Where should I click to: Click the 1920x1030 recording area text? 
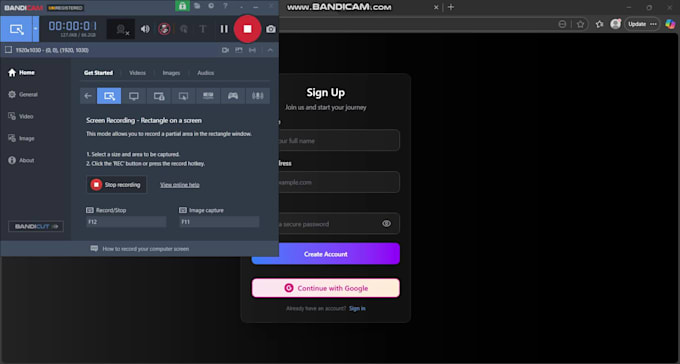tap(52, 50)
